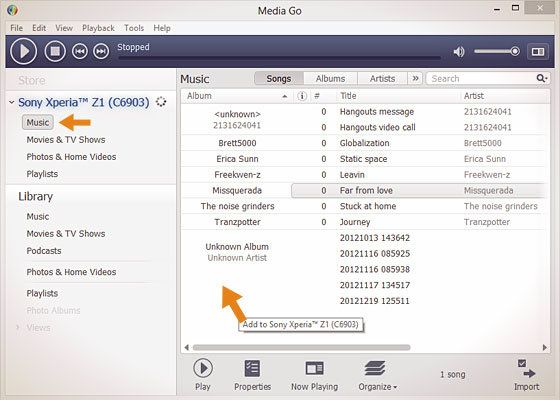Open the search options magnifier dropdown
This screenshot has height=400, width=560.
[542, 78]
